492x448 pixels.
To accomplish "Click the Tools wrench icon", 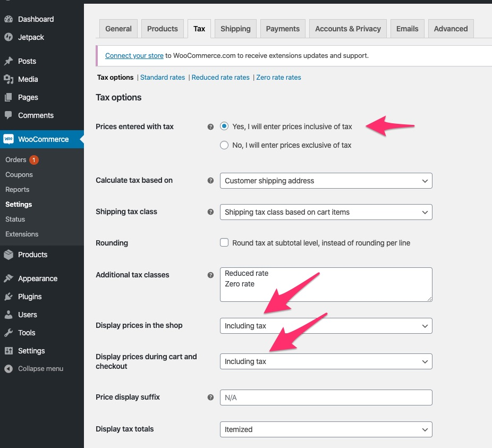I will coord(9,333).
